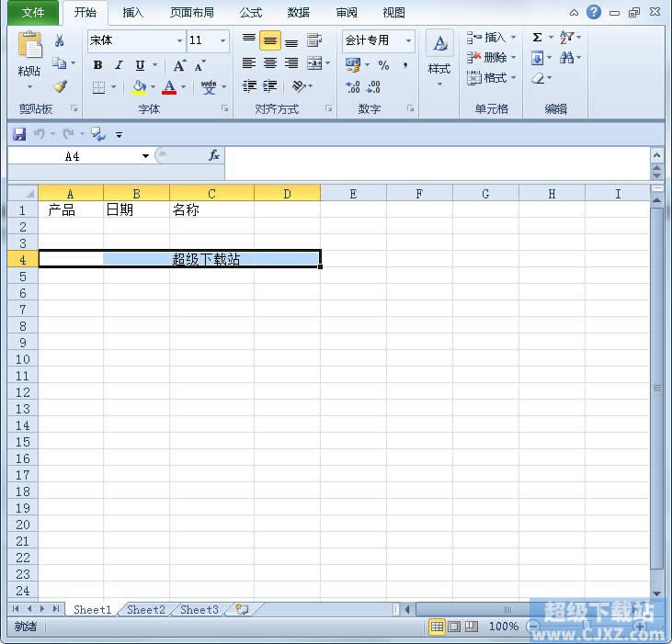
Task: Select column E header
Action: click(x=353, y=194)
